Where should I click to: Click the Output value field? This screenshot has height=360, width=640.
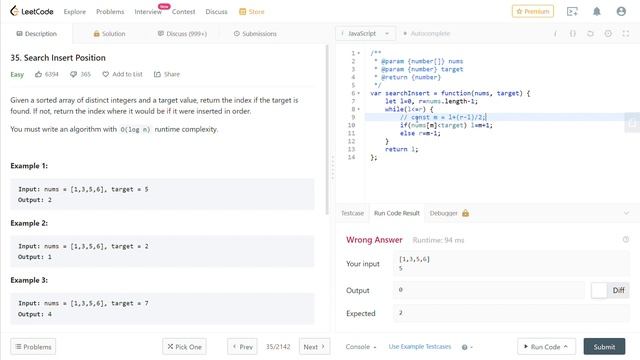point(489,290)
